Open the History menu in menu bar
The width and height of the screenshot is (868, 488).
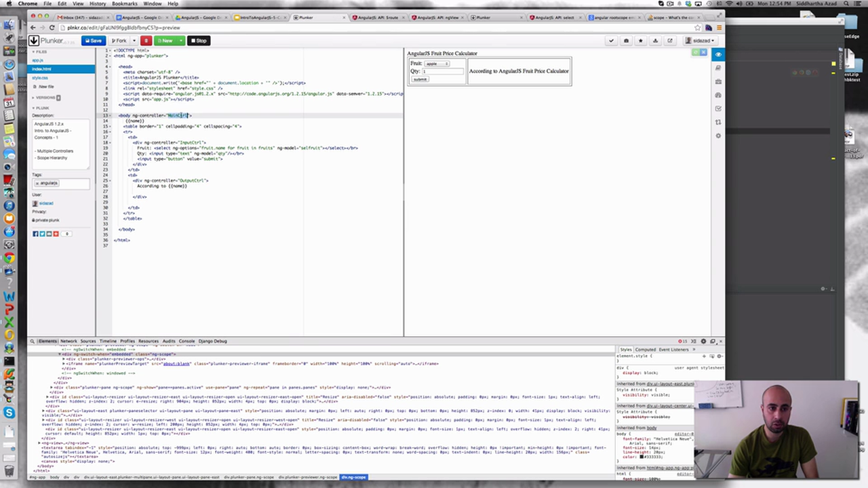tap(98, 3)
